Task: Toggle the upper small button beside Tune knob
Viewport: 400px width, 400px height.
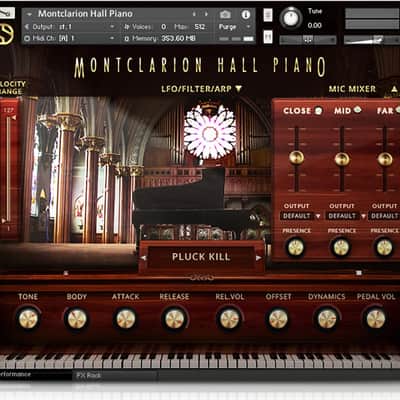Action: coord(268,15)
